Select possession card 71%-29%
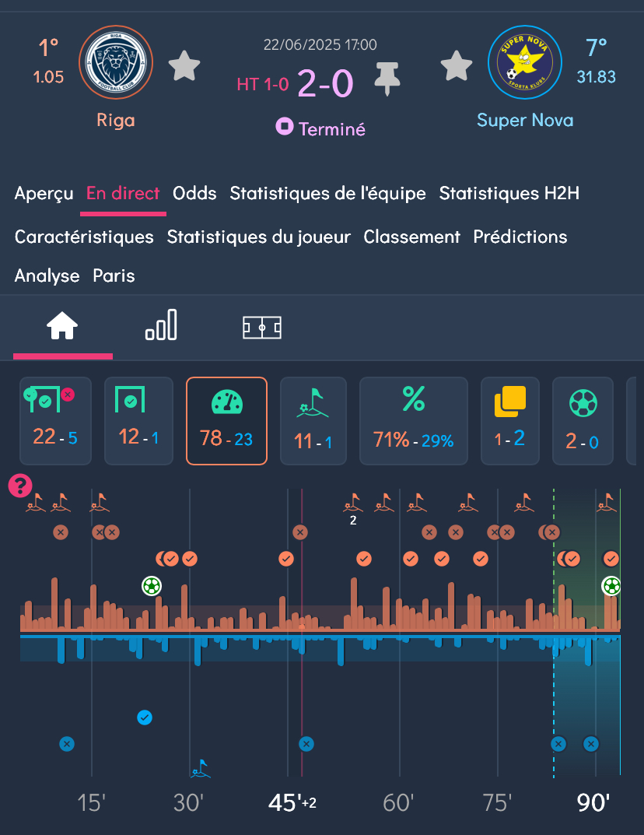644x835 pixels. tap(414, 421)
